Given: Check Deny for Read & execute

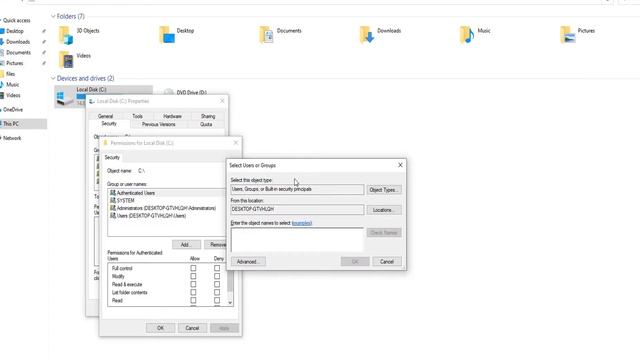Looking at the screenshot, I should point(217,284).
